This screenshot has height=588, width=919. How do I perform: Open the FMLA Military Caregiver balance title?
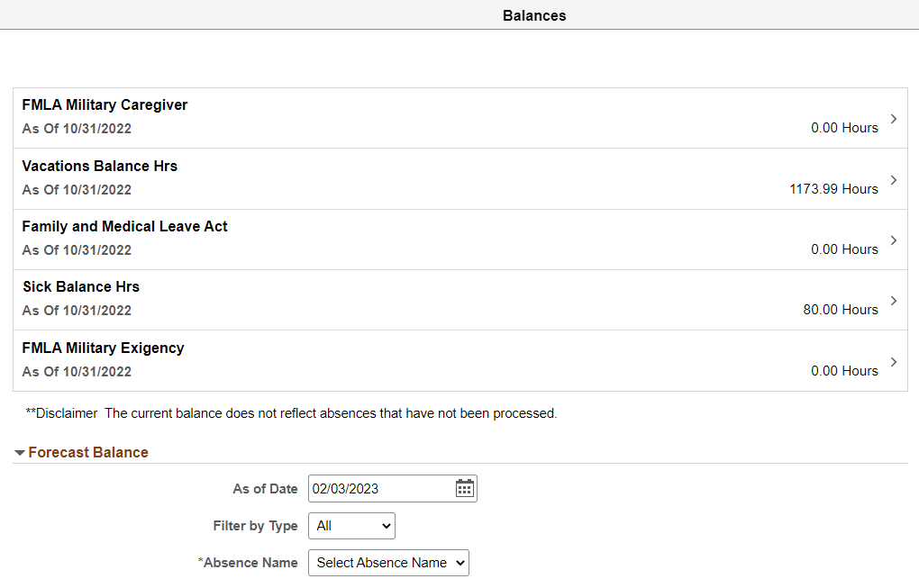click(x=105, y=105)
